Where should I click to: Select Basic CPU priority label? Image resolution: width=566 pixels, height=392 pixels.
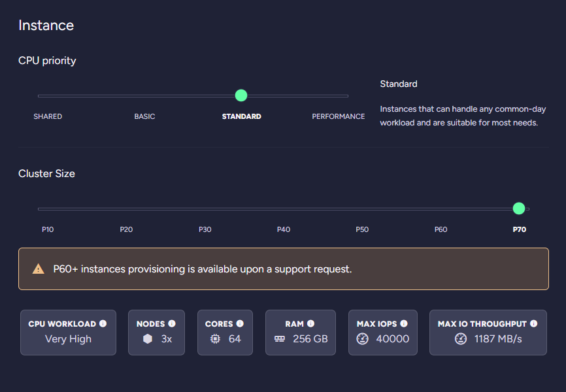(x=144, y=116)
